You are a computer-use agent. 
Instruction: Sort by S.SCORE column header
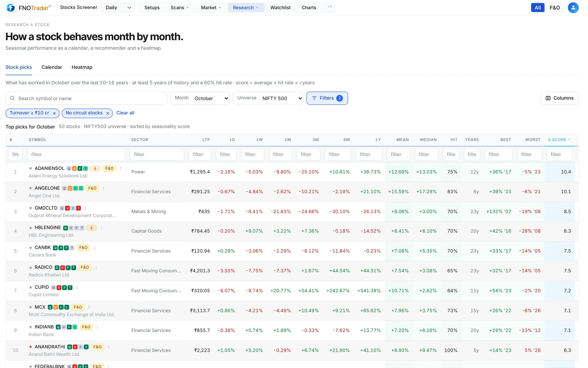click(x=559, y=140)
